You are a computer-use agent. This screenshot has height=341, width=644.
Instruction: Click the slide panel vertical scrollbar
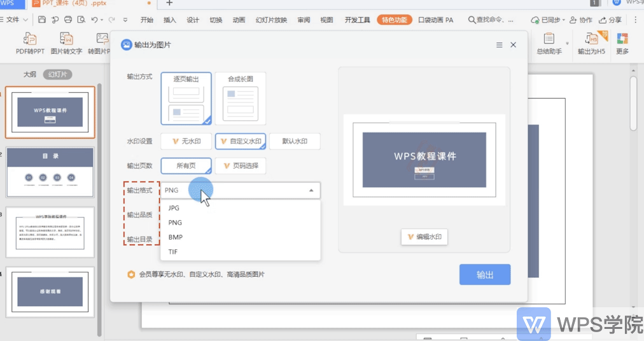coord(99,209)
